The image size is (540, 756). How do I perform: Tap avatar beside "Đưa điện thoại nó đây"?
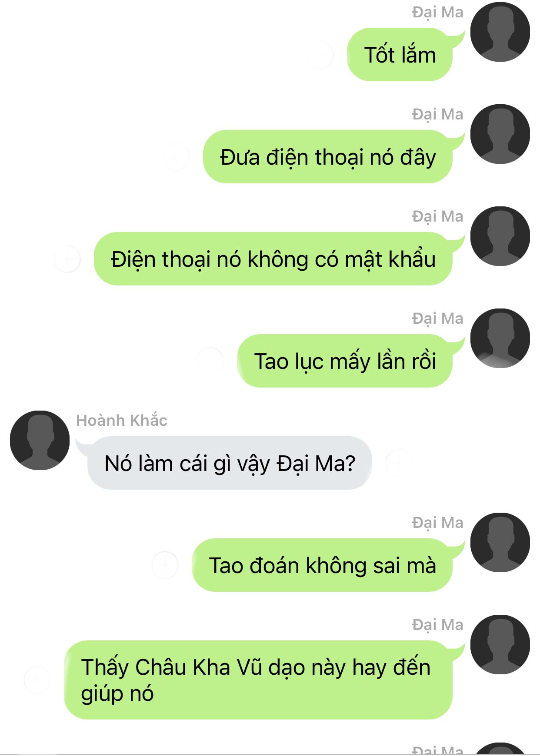coord(500,134)
